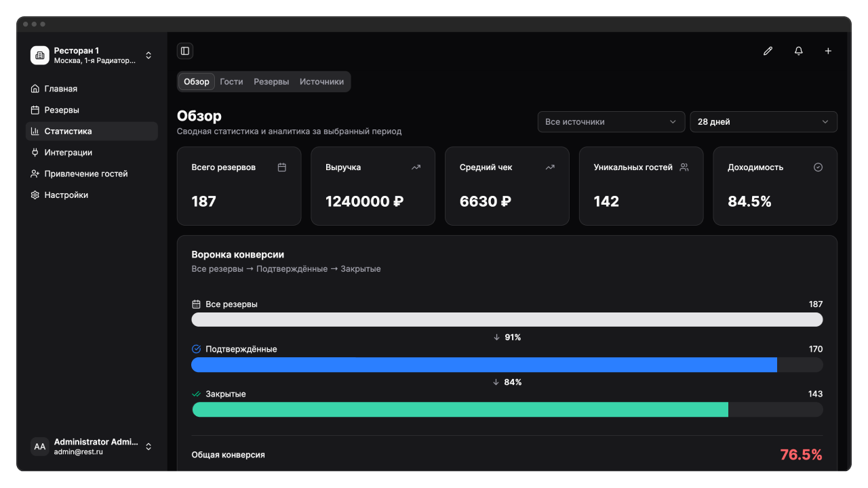868x488 pixels.
Task: Click the check-circle icon in Доходимость card
Action: point(818,167)
